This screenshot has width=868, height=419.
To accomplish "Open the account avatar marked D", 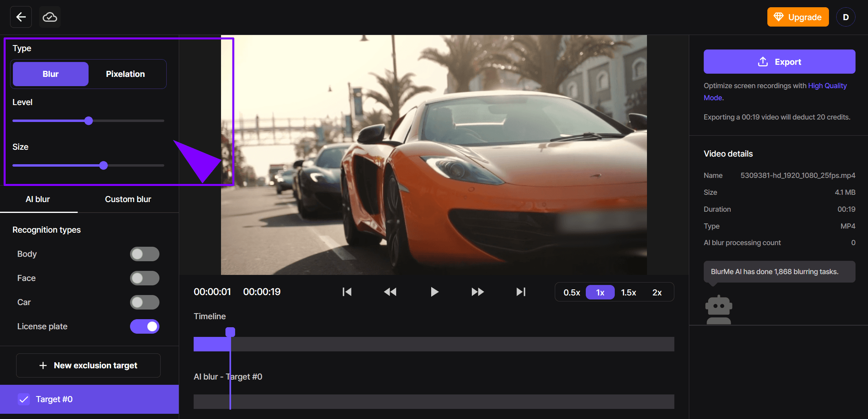I will point(845,17).
